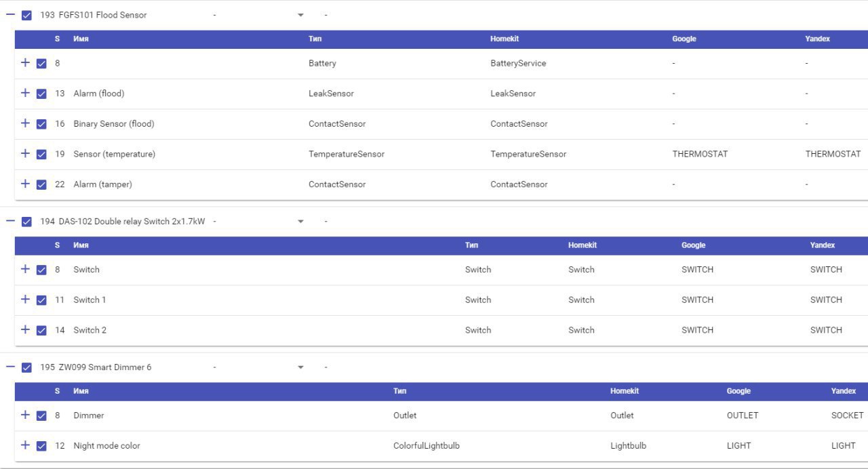Select Google THERMOSTAT cell in temperature row

(x=700, y=154)
